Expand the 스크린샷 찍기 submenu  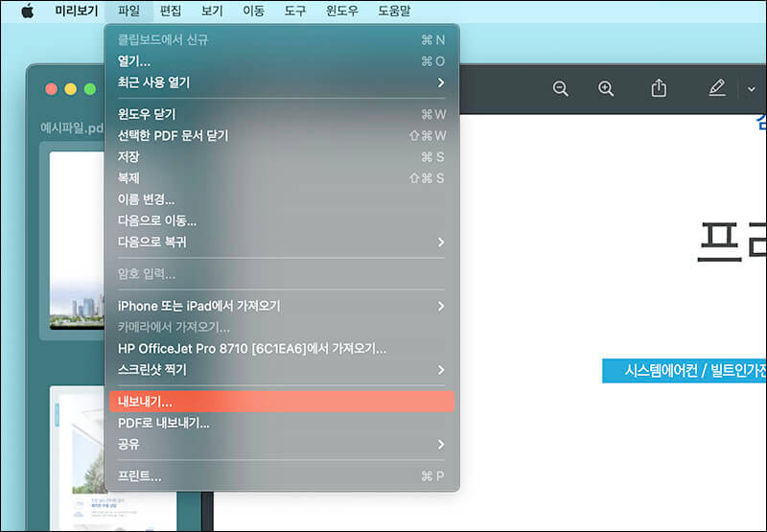coord(281,370)
